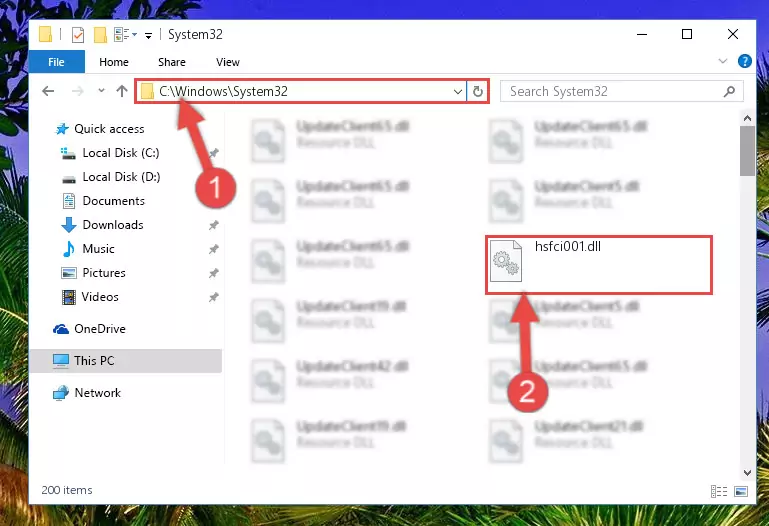Click the search magnifier icon

click(x=729, y=91)
